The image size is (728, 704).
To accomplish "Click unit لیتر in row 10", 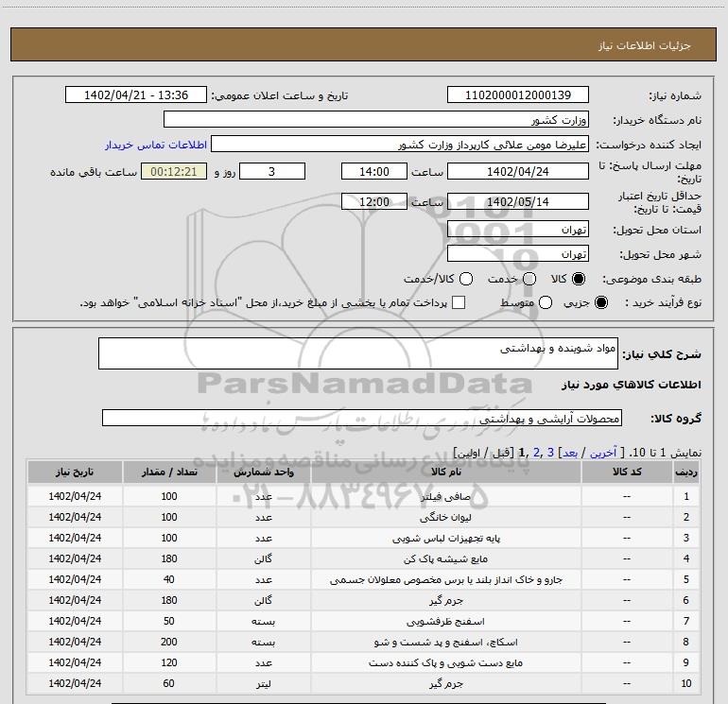I will 263,683.
